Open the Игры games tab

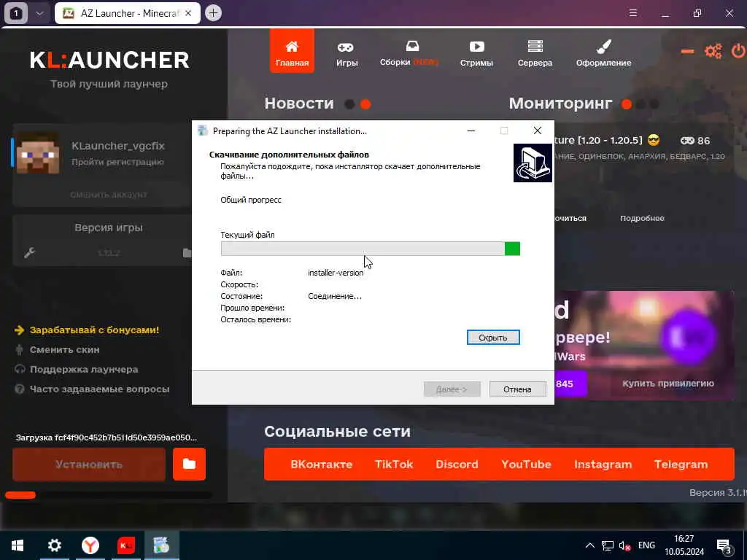pos(347,53)
